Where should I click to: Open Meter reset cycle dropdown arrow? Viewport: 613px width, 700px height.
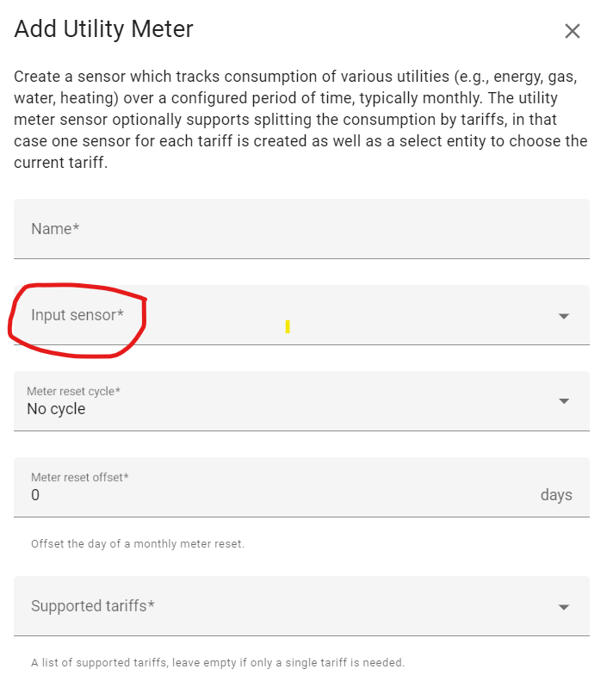point(564,401)
